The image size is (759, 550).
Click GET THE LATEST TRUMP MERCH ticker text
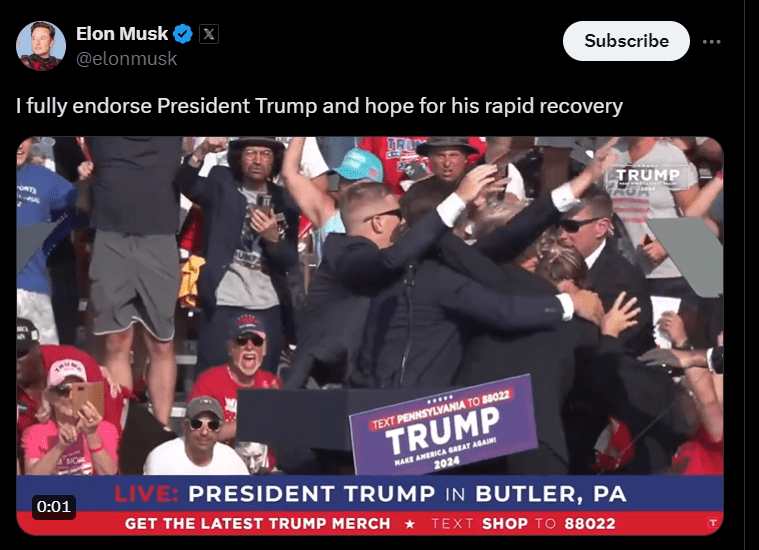pyautogui.click(x=258, y=523)
